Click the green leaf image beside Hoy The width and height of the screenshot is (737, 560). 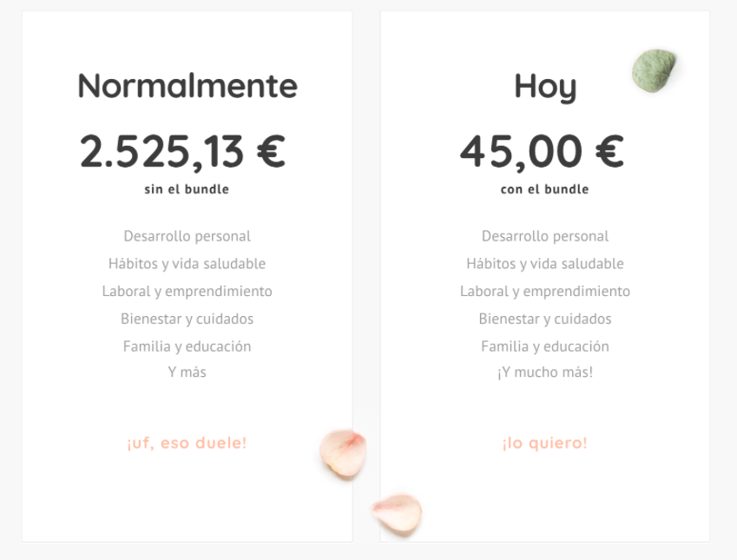pos(654,70)
